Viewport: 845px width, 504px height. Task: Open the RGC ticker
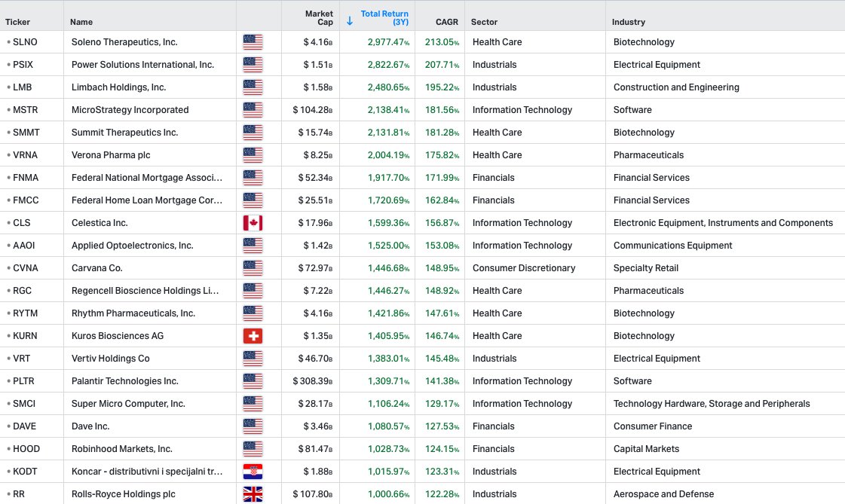pyautogui.click(x=22, y=291)
